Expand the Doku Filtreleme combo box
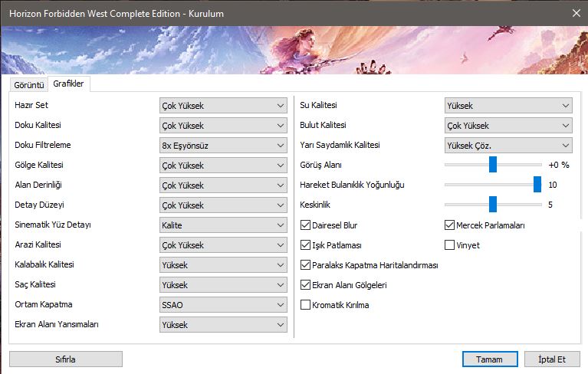The height and width of the screenshot is (374, 588). coord(223,146)
